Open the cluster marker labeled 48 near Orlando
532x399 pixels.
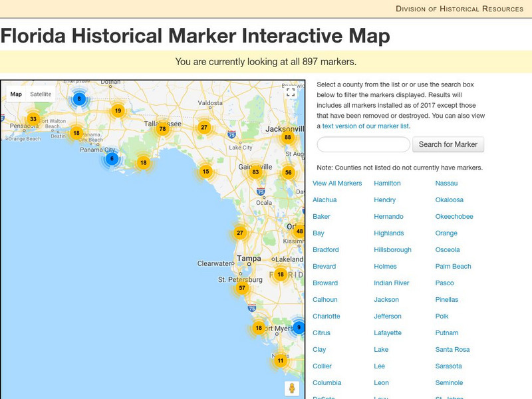coord(299,231)
